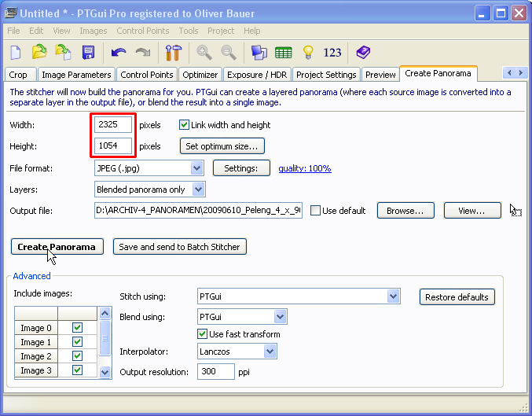Open the green table control point icon
The width and height of the screenshot is (532, 416).
point(283,53)
